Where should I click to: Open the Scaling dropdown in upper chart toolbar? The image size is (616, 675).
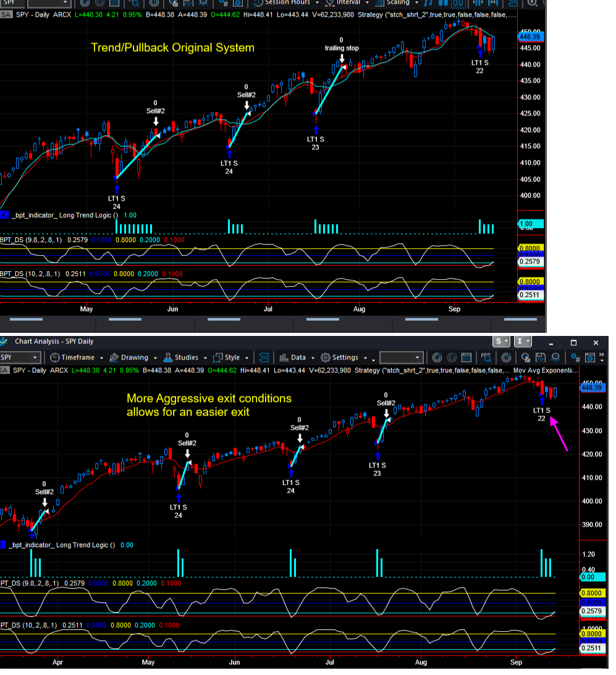coord(397,2)
